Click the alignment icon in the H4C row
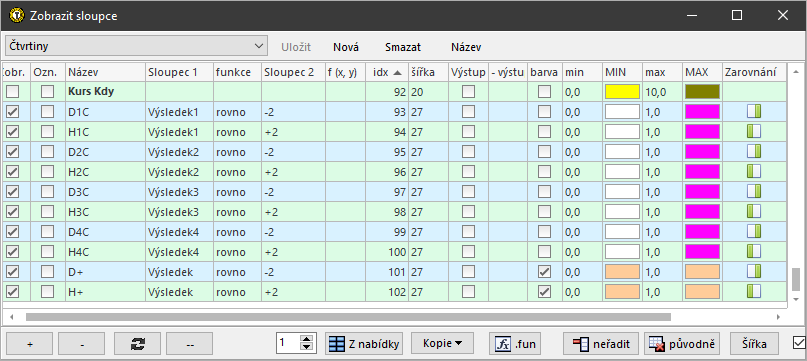This screenshot has width=807, height=361. point(753,252)
